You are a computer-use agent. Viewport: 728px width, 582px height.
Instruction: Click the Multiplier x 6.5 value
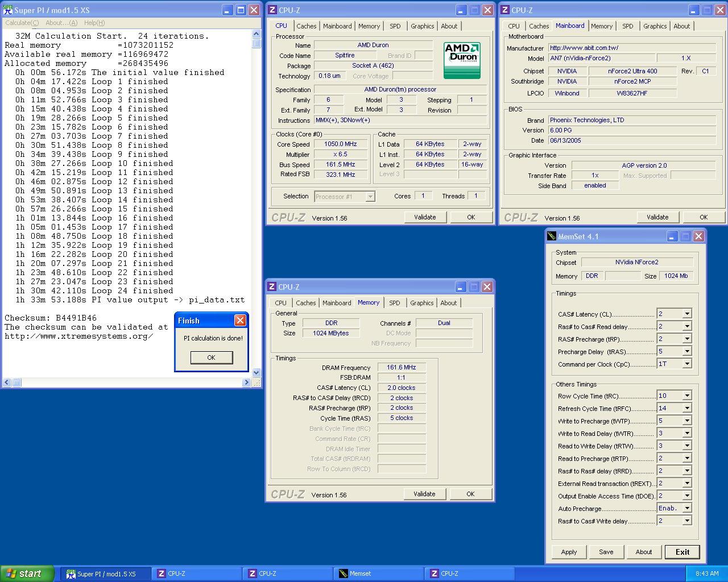tap(341, 155)
